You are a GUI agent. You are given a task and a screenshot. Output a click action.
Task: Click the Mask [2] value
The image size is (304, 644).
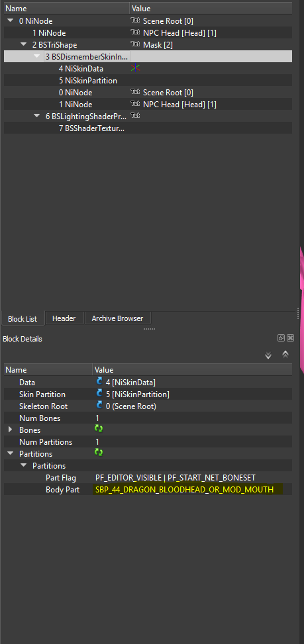[158, 45]
